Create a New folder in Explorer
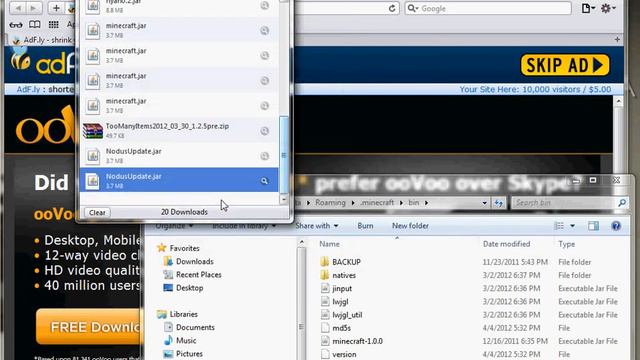 [410, 226]
